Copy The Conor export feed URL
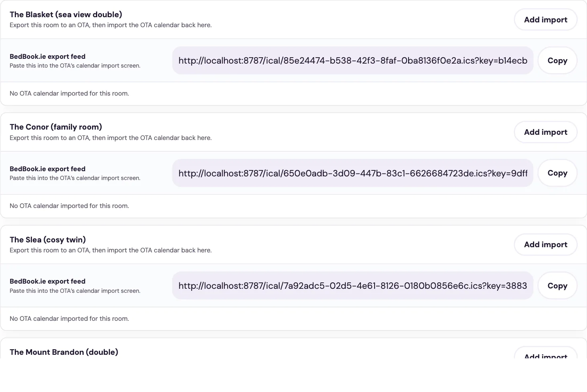 [557, 173]
